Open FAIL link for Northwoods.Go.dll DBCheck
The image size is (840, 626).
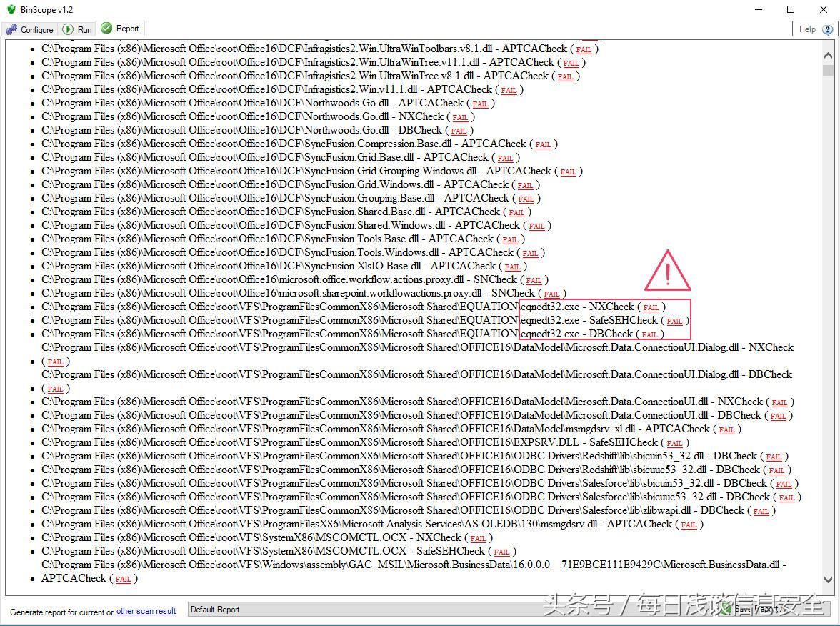click(x=459, y=131)
